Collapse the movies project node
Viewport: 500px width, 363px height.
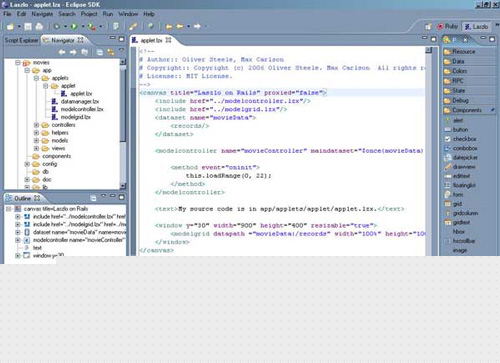coord(18,62)
